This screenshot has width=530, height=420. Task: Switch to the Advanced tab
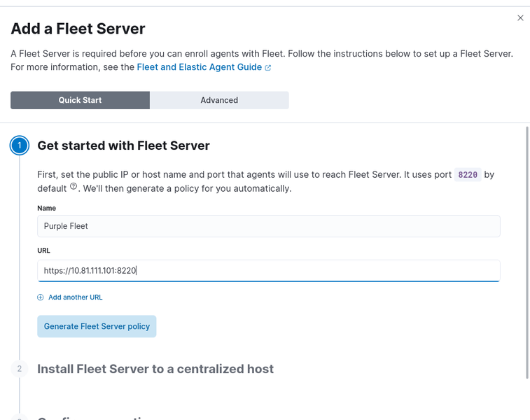[x=219, y=100]
